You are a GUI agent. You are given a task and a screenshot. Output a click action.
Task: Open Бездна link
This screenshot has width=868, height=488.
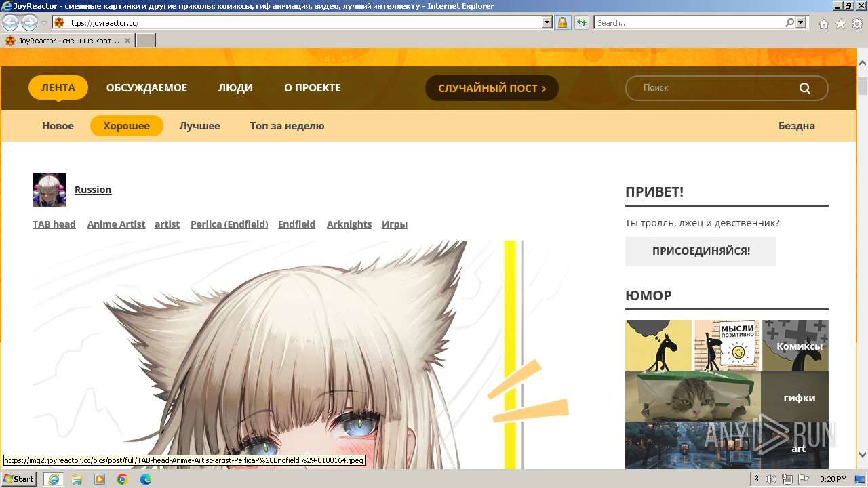pos(796,126)
